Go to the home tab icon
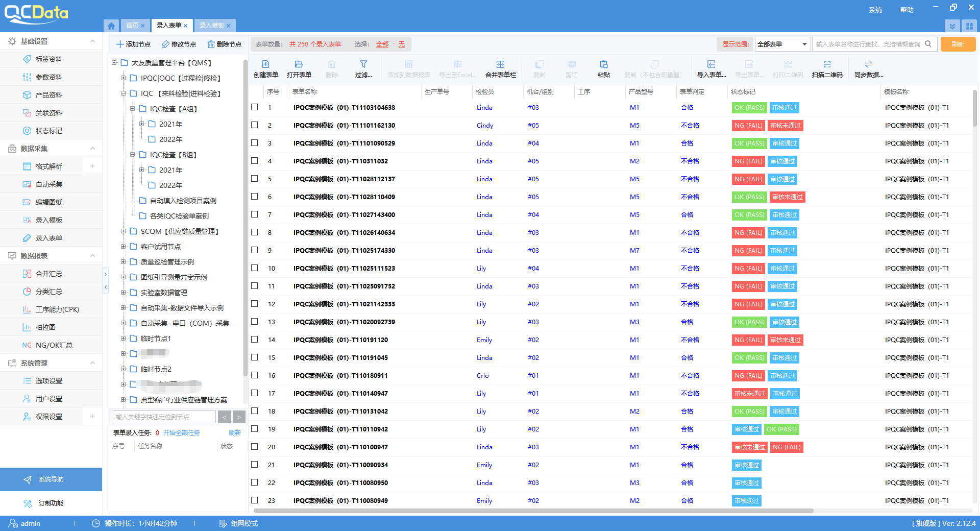The image size is (980, 531). (111, 26)
